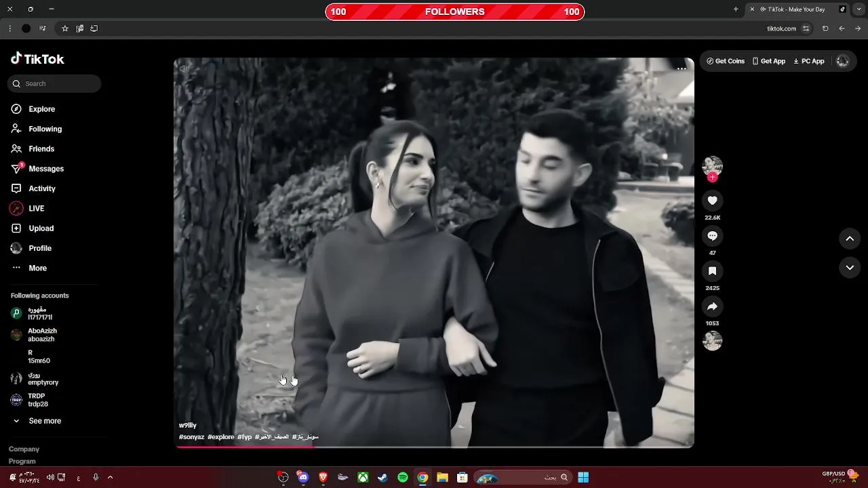Screen dimensions: 868x488
Task: Go to the Following feed
Action: [x=36, y=129]
